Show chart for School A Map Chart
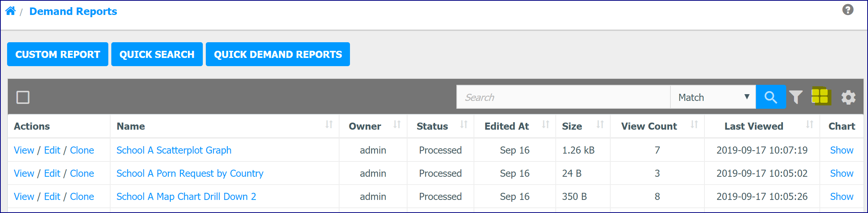The width and height of the screenshot is (868, 213). 841,197
